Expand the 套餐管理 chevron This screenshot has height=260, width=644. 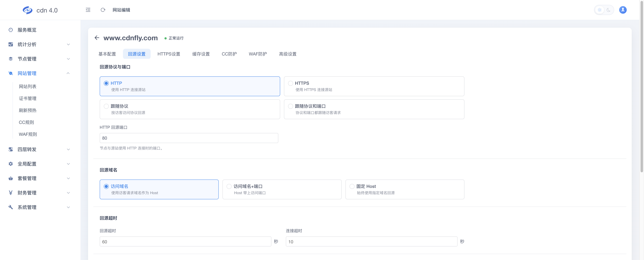pyautogui.click(x=68, y=179)
